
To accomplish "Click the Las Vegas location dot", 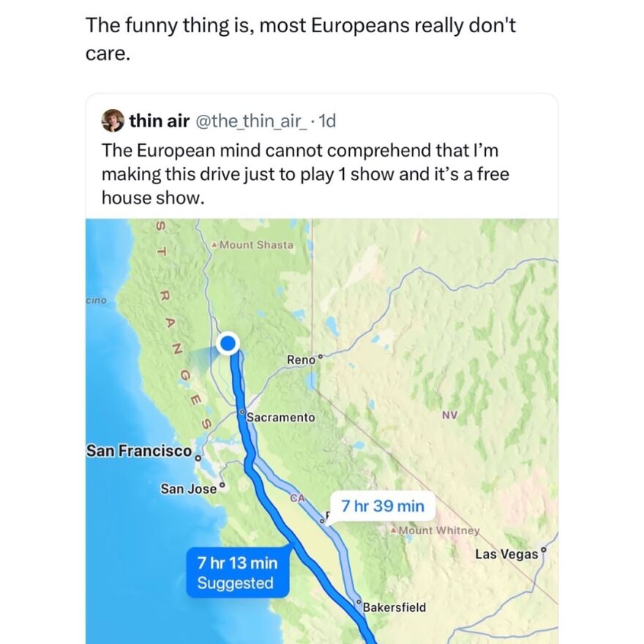I will tap(542, 550).
